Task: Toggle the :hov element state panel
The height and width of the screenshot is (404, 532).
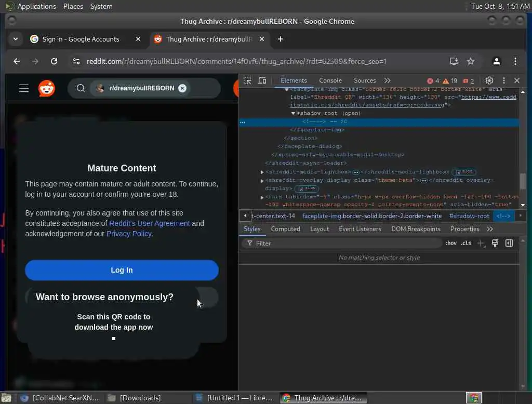Action: tap(451, 243)
